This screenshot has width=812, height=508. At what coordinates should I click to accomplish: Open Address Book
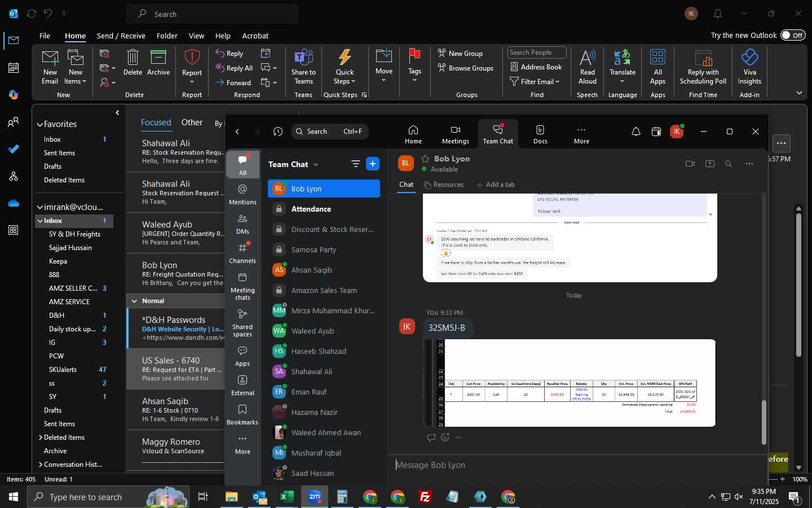pos(536,67)
